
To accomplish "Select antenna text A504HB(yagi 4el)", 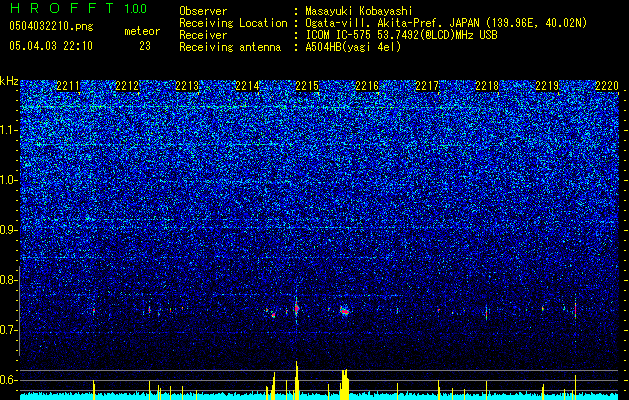I will [353, 47].
